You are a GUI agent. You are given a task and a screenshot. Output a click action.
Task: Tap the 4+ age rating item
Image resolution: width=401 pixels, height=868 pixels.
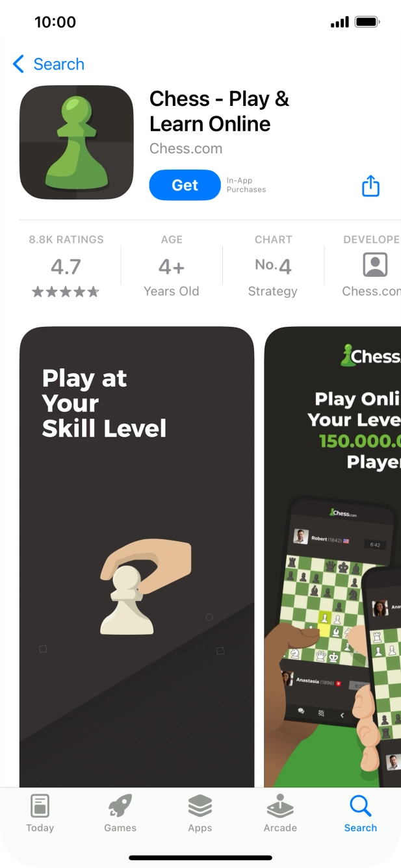pyautogui.click(x=172, y=266)
